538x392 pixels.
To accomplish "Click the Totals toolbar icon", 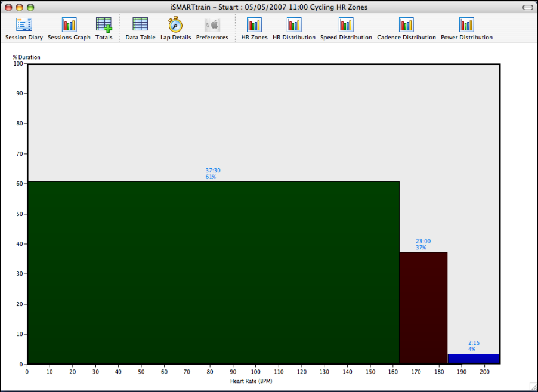I will coord(104,24).
